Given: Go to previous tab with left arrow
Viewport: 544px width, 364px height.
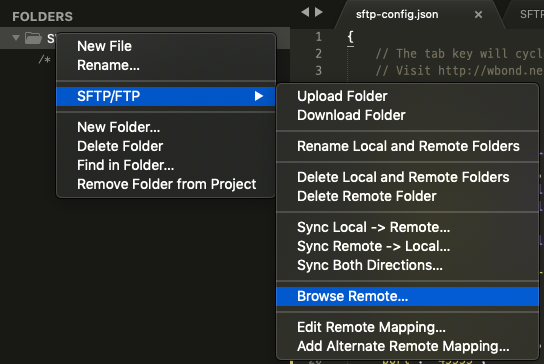Looking at the screenshot, I should (x=305, y=12).
